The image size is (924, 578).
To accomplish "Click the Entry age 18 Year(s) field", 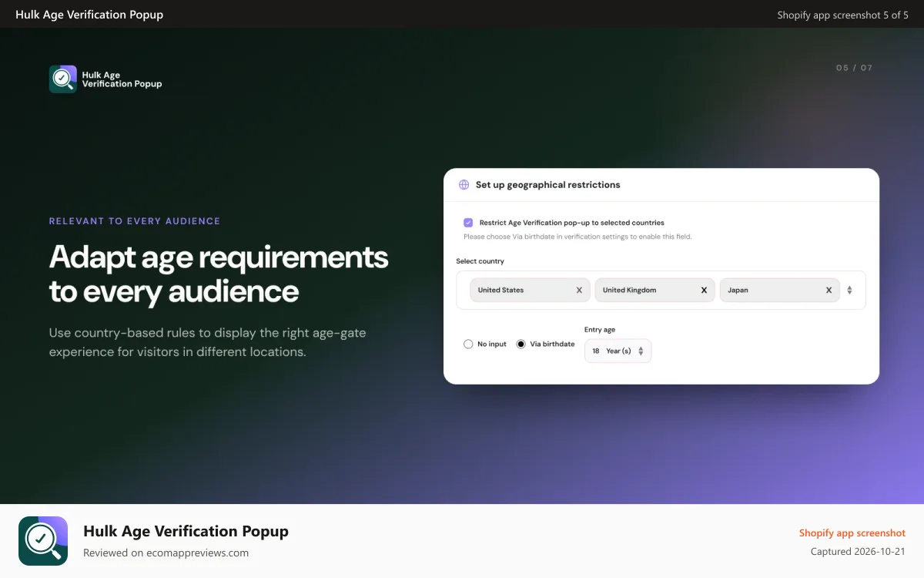I will (618, 351).
